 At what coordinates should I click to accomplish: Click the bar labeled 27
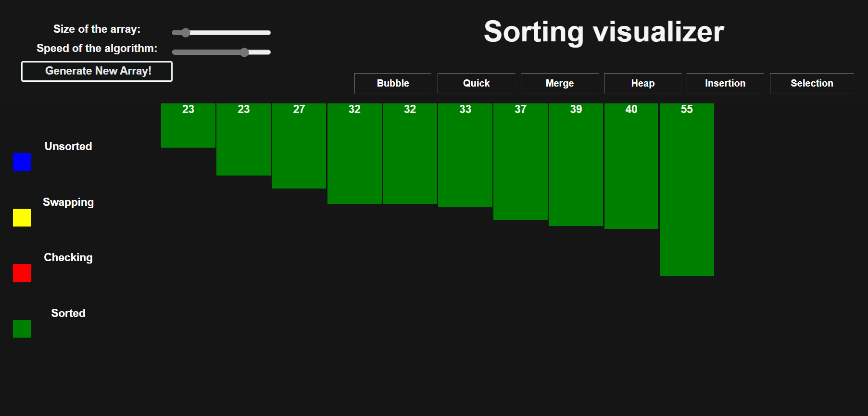click(x=299, y=146)
